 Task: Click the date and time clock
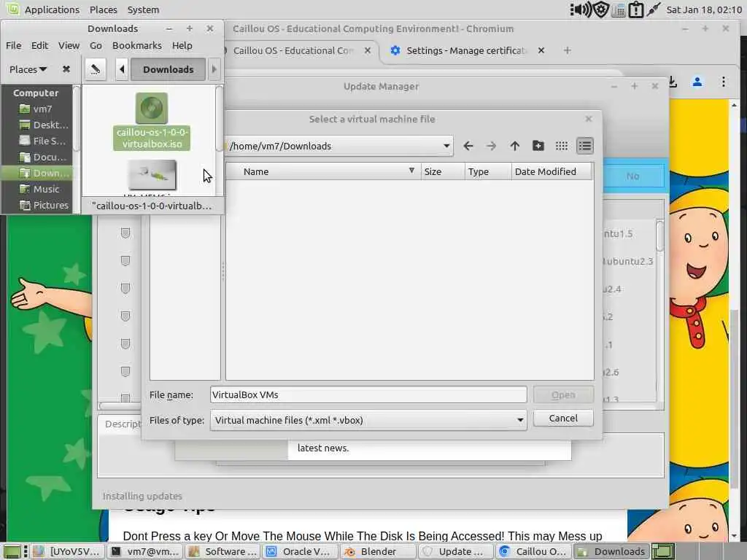(704, 9)
